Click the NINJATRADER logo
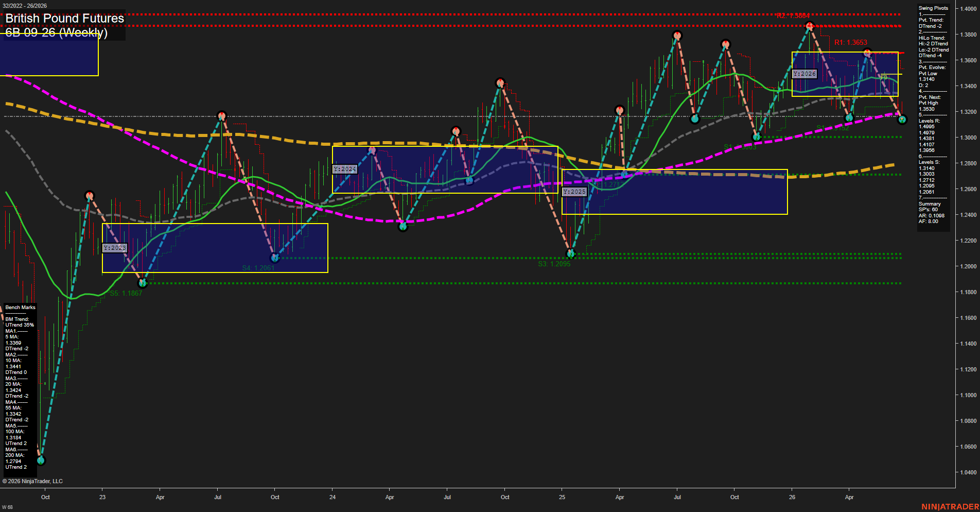The image size is (980, 512). pos(950,507)
